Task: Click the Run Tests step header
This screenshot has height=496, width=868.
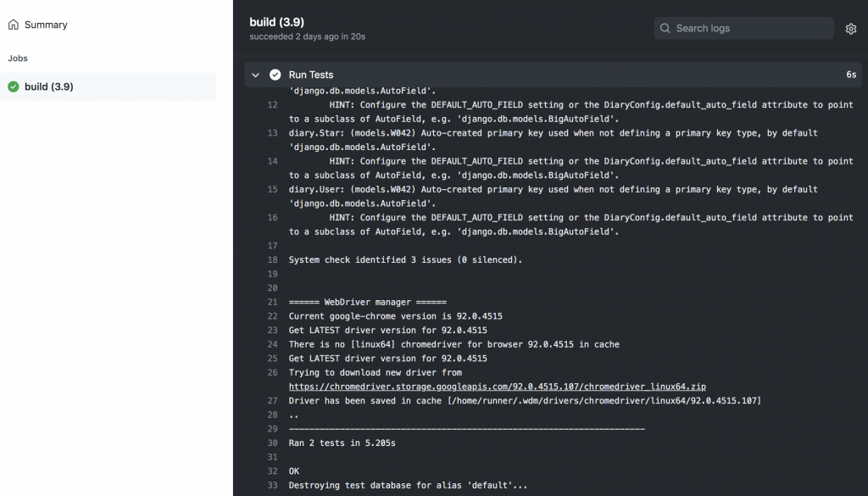Action: click(553, 75)
